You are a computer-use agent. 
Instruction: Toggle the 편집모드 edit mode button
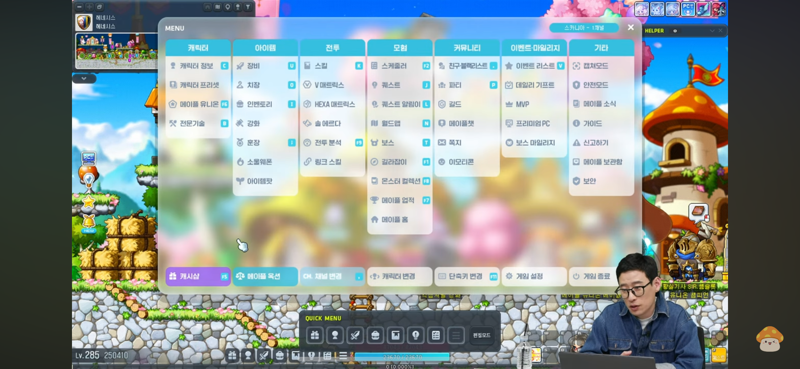click(482, 335)
